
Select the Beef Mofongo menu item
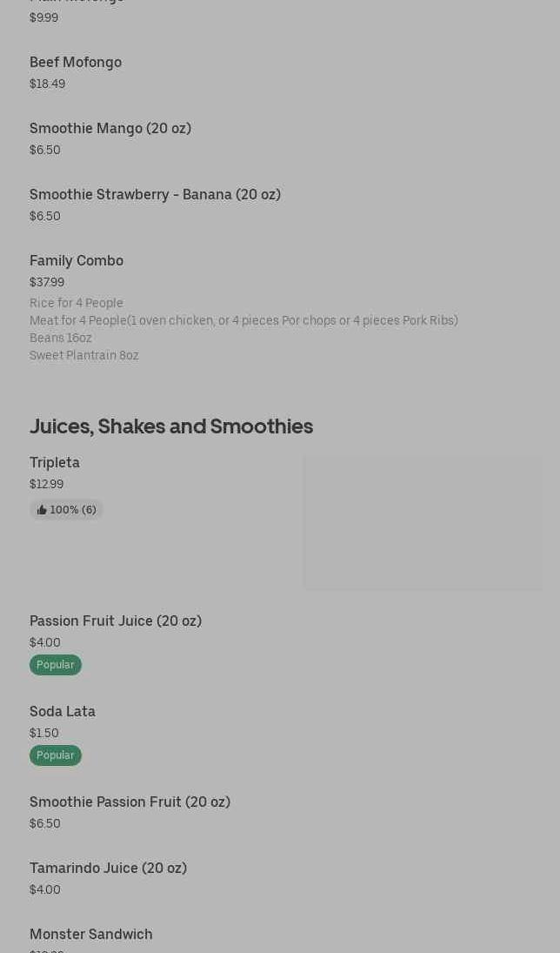coord(76,63)
